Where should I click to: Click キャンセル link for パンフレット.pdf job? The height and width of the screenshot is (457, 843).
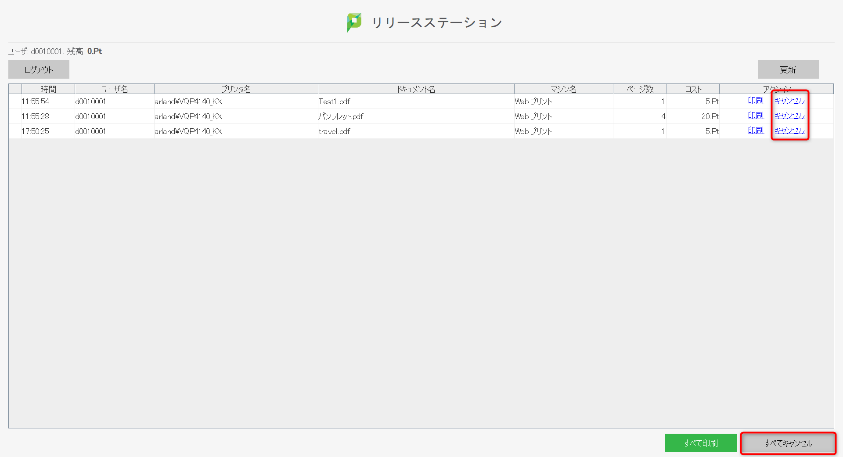click(789, 116)
